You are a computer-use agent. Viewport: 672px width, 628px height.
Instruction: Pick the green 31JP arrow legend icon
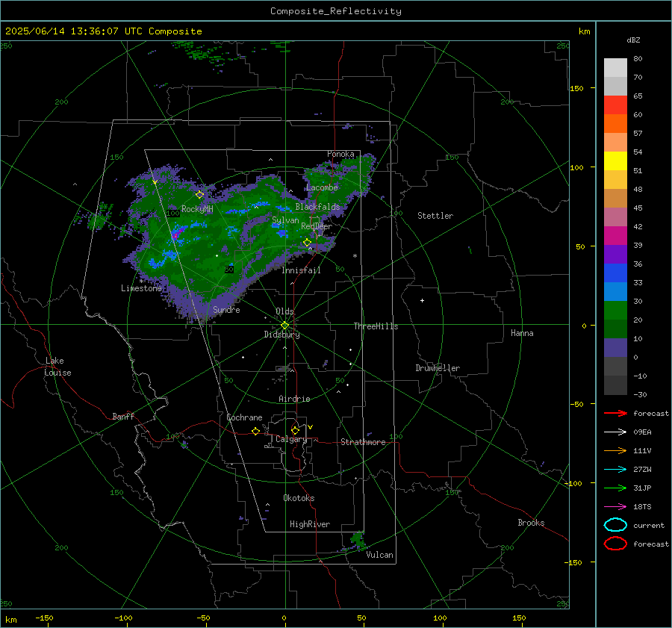(615, 488)
